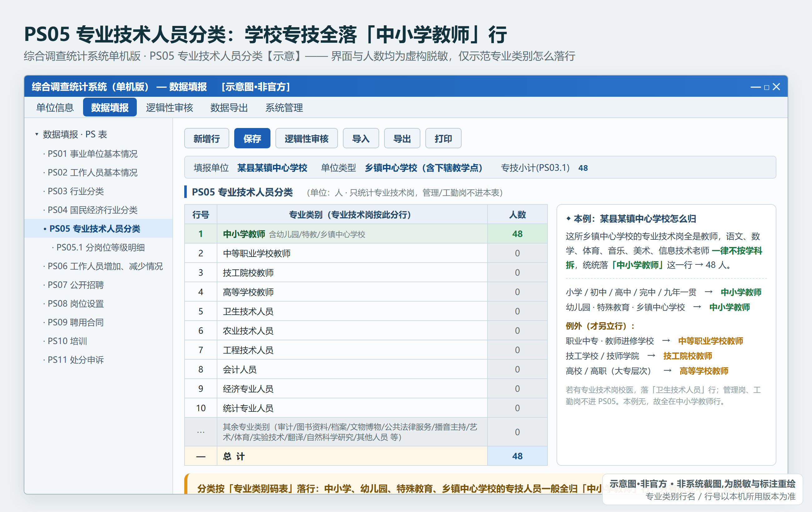Click the 人数 cell for 中小学教师 row
Image resolution: width=812 pixels, height=512 pixels.
(517, 234)
